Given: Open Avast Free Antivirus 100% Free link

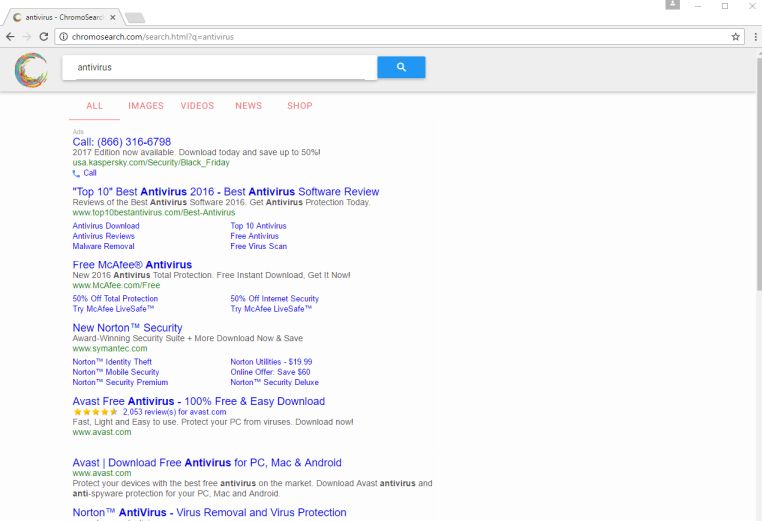Looking at the screenshot, I should tap(199, 401).
